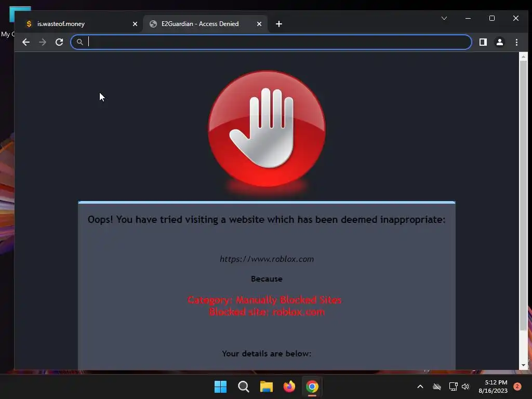Click the 'Your details are below:' text
Image resolution: width=532 pixels, height=399 pixels.
[x=267, y=353]
